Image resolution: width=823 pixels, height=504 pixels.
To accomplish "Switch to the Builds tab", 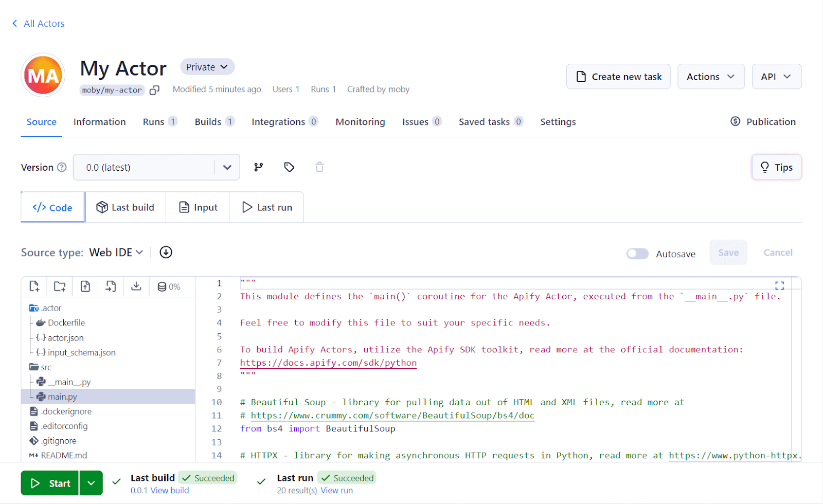I will point(207,122).
